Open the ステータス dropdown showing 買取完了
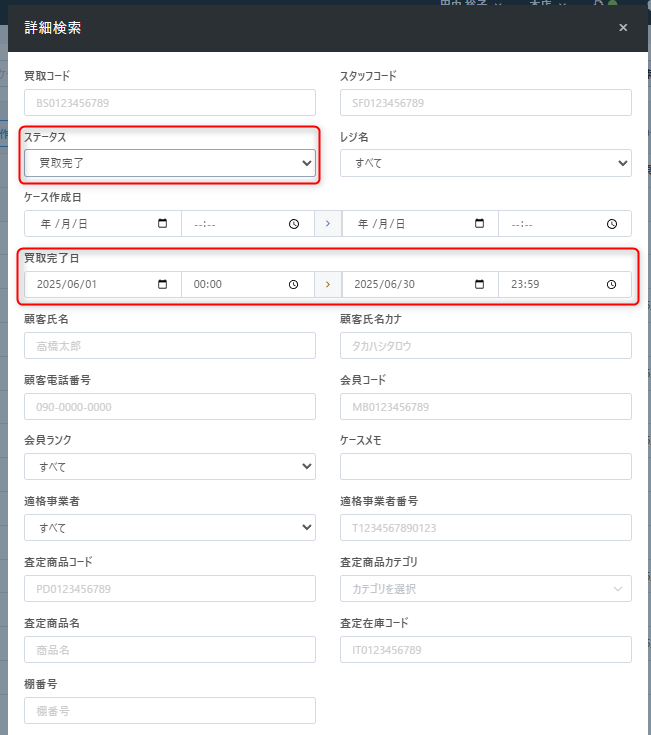 [170, 163]
